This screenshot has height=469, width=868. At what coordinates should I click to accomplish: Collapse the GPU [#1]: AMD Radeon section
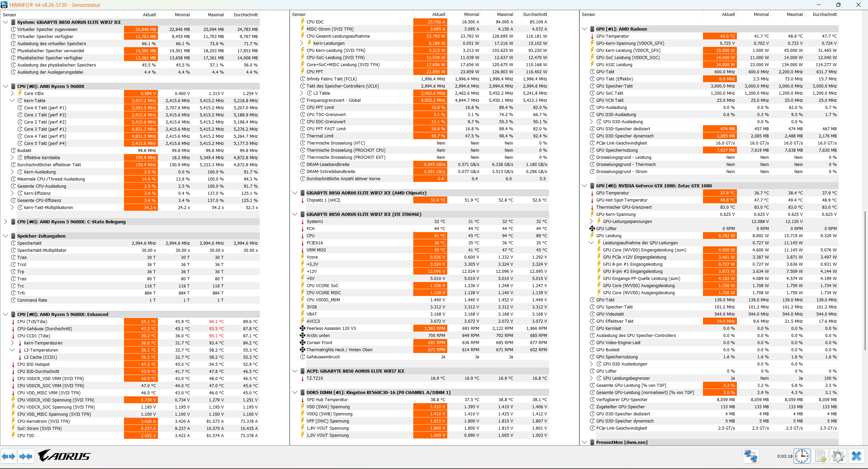coord(584,29)
